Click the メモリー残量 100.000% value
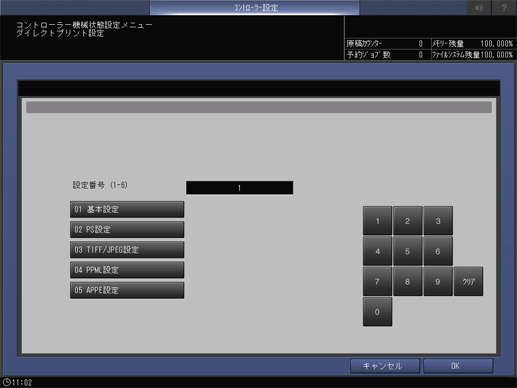Viewport: 517px width, 388px height. click(496, 44)
